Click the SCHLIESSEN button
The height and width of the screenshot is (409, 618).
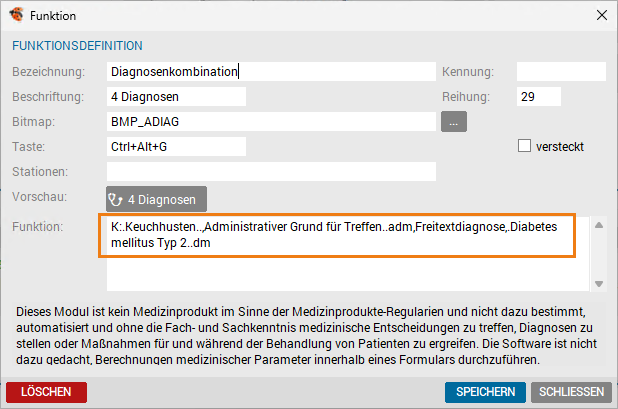point(570,392)
